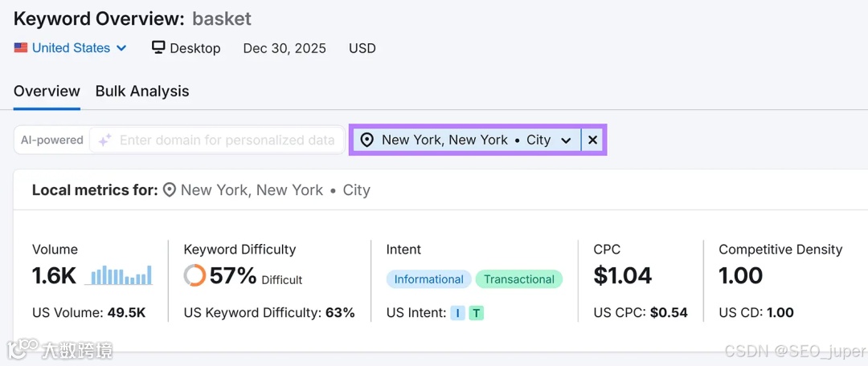Click the US Intent 'I' badge
The height and width of the screenshot is (366, 868).
pos(458,313)
